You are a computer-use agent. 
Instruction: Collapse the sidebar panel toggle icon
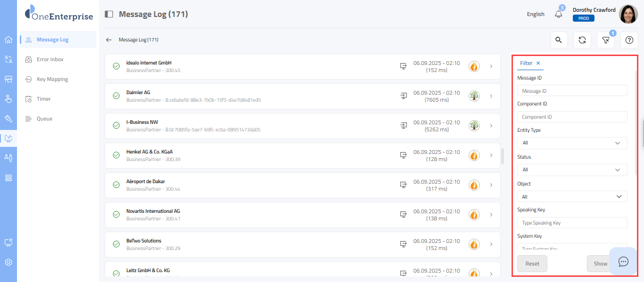pyautogui.click(x=109, y=14)
